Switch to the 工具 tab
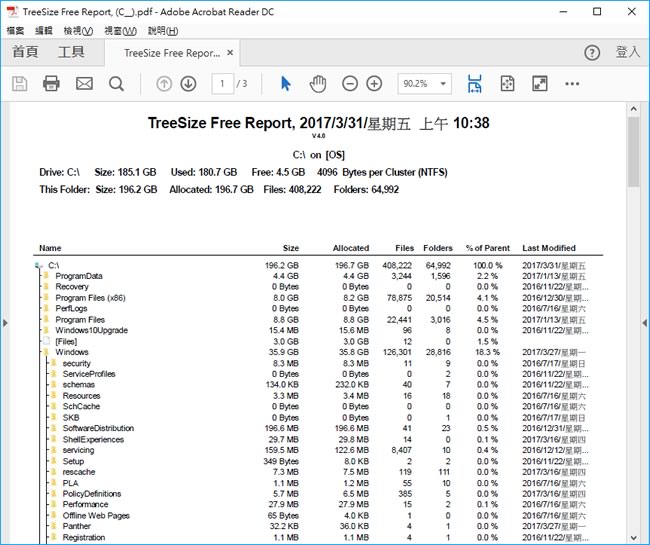 (71, 52)
